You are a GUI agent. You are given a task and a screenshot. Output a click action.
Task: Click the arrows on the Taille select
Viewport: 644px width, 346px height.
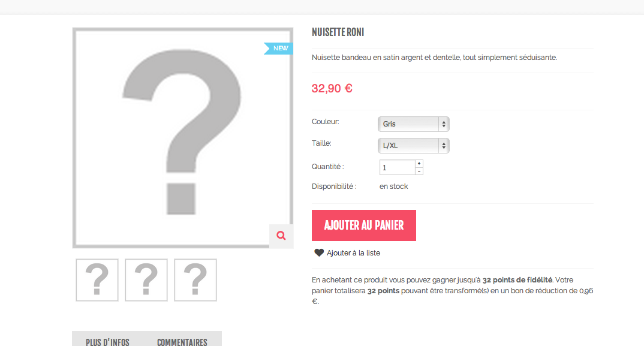pyautogui.click(x=444, y=146)
